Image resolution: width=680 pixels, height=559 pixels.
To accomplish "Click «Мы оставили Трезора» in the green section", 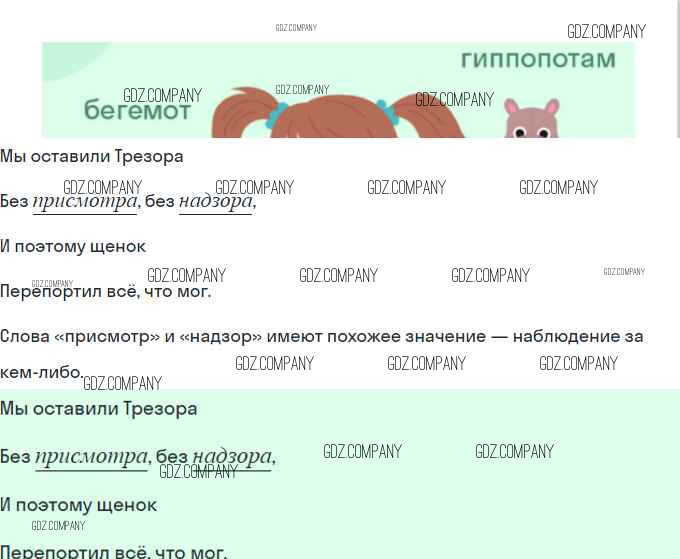I will pos(98,409).
